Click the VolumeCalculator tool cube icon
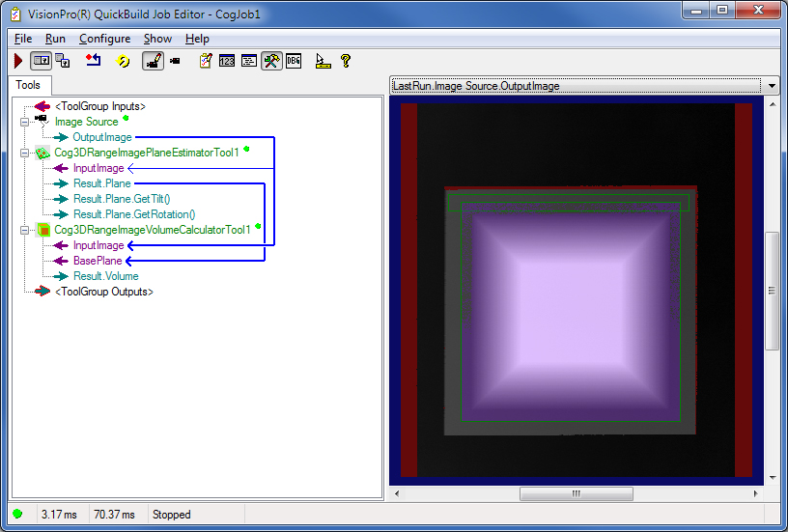This screenshot has height=532, width=788. point(43,230)
